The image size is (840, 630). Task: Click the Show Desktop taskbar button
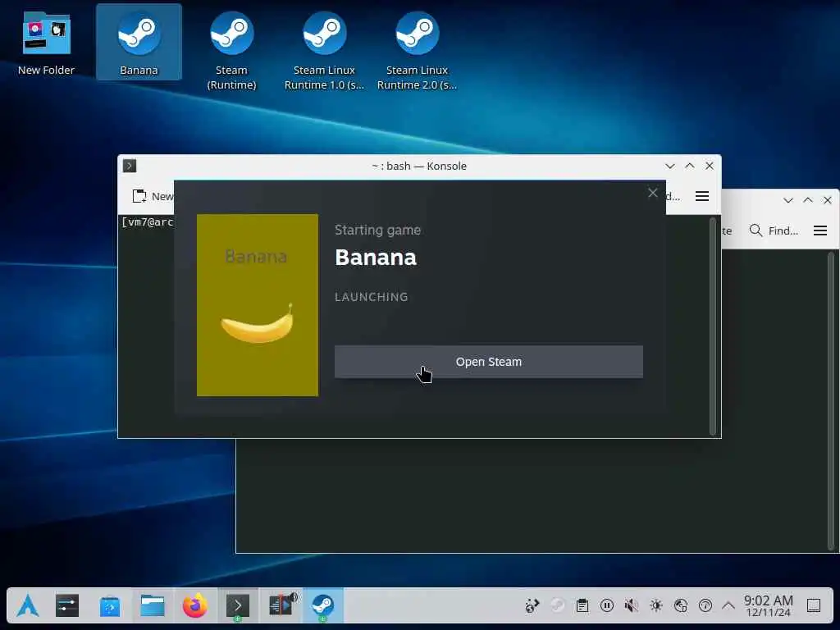click(x=814, y=606)
